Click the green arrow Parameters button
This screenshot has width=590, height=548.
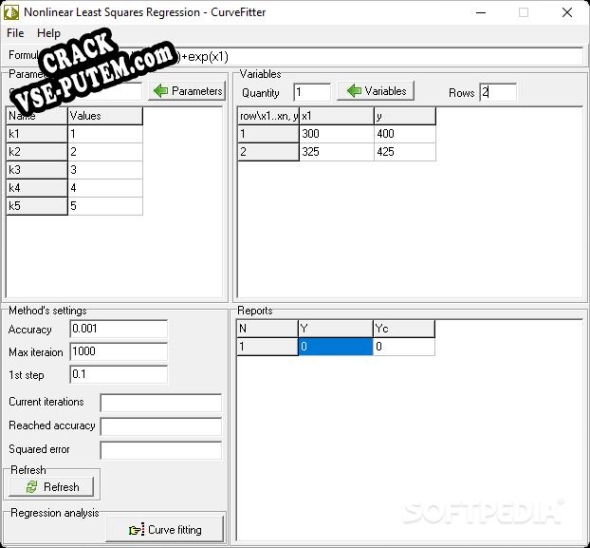187,91
